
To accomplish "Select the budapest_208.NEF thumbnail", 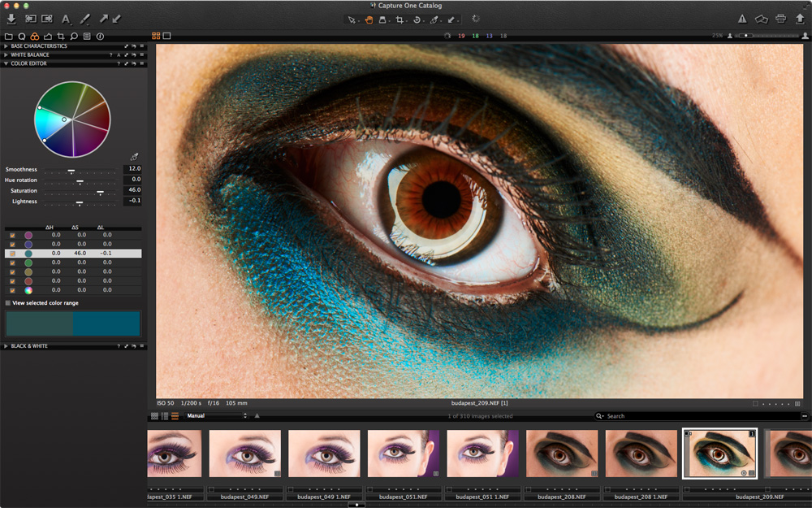I will [x=562, y=454].
